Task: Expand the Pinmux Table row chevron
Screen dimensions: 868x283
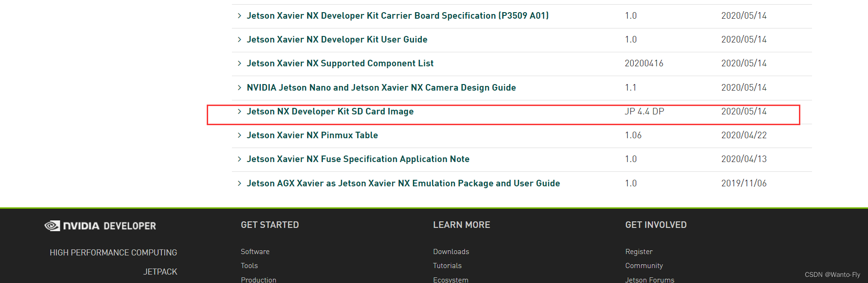Action: coord(239,135)
